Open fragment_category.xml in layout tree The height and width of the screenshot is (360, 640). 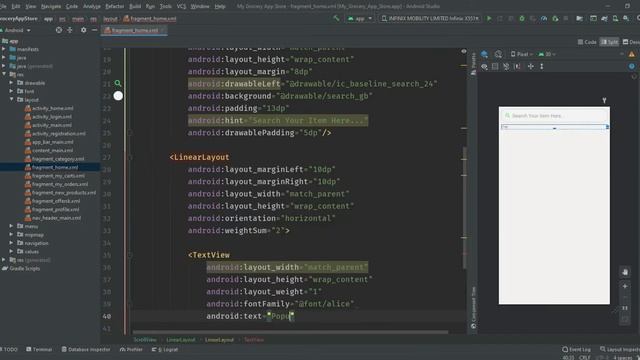(x=58, y=159)
